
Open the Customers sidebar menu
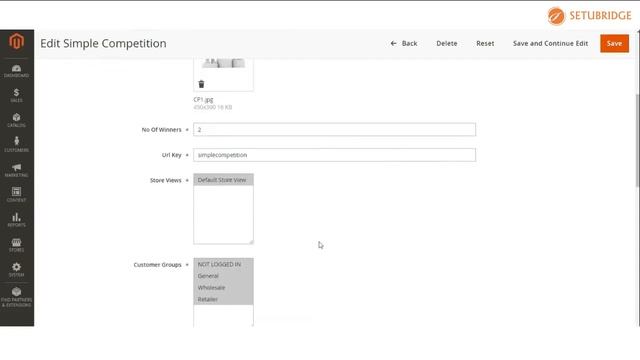point(16,145)
